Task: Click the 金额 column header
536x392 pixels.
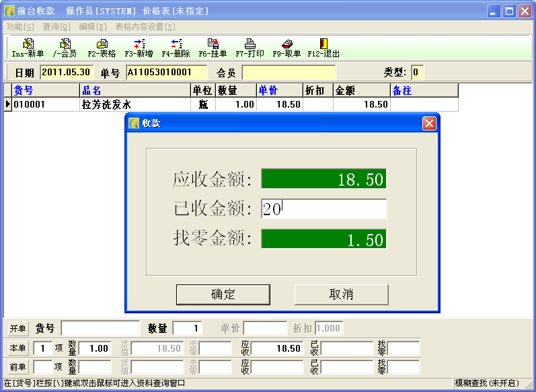Action: 362,90
